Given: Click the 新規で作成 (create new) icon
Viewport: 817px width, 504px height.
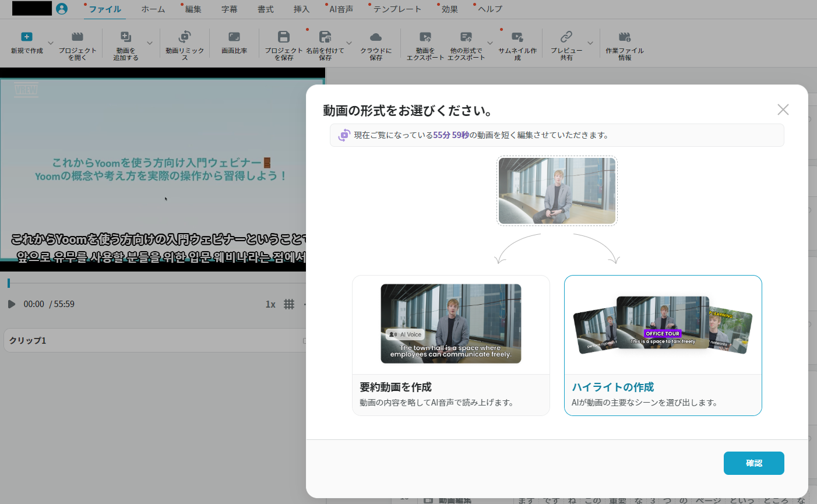Looking at the screenshot, I should tap(27, 37).
